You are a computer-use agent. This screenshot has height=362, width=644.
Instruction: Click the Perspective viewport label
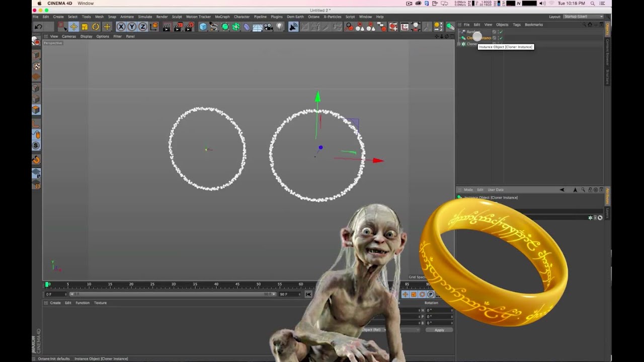click(x=53, y=43)
